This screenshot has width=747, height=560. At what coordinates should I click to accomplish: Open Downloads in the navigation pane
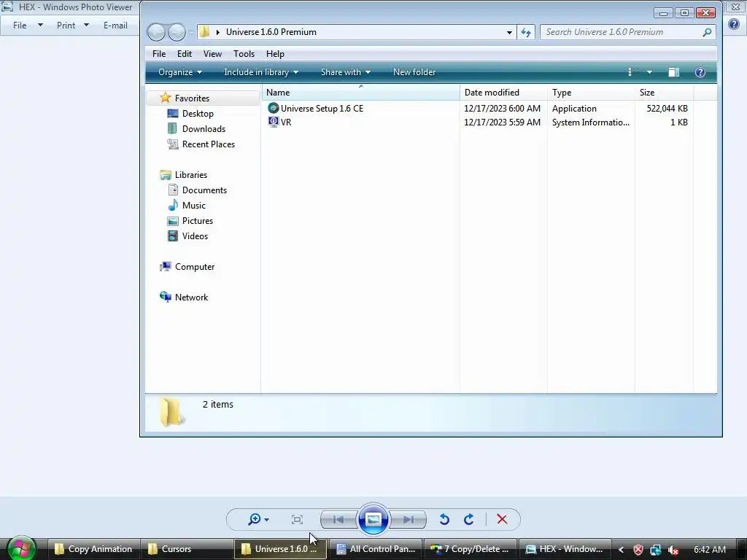[204, 128]
